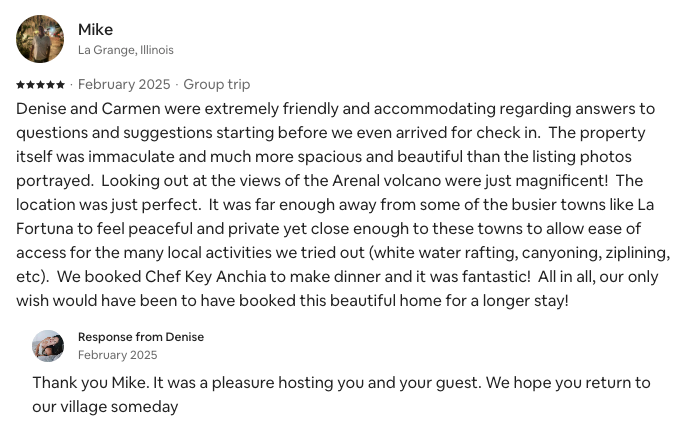Click the review date beside the stars
The height and width of the screenshot is (446, 690).
click(x=124, y=85)
